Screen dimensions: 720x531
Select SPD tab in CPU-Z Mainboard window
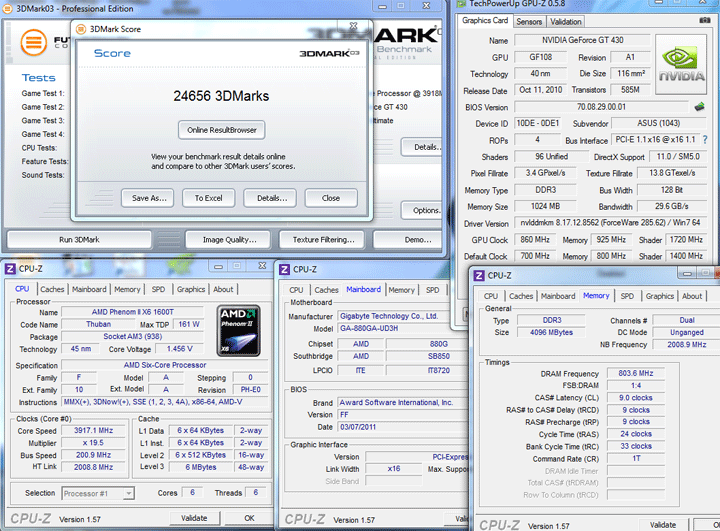point(433,290)
